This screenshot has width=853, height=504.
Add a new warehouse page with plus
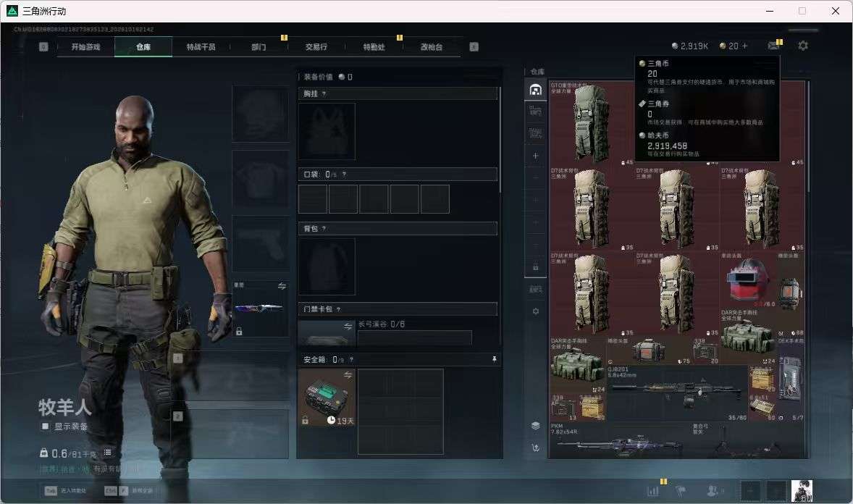pos(535,156)
